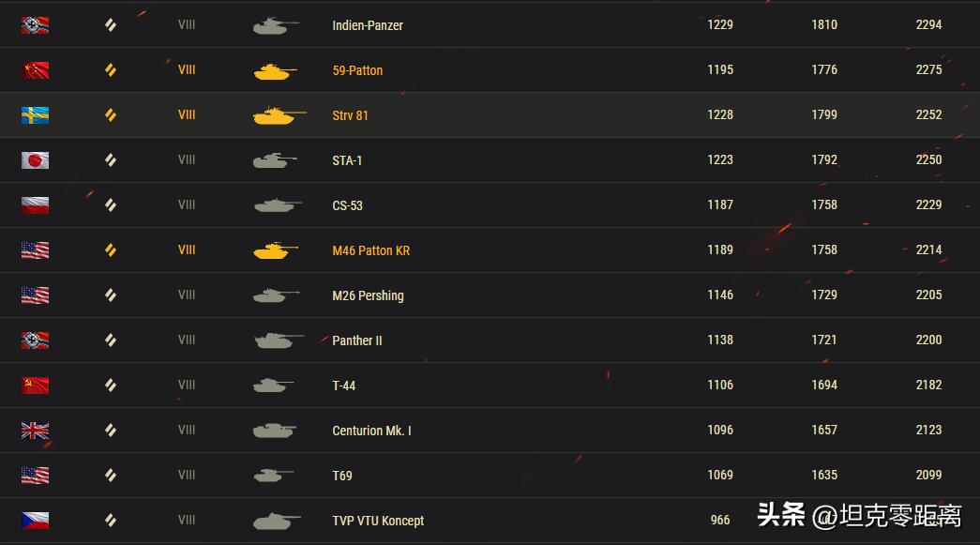The height and width of the screenshot is (545, 980).
Task: Open the 59-Patton premium tank link
Action: [x=357, y=70]
